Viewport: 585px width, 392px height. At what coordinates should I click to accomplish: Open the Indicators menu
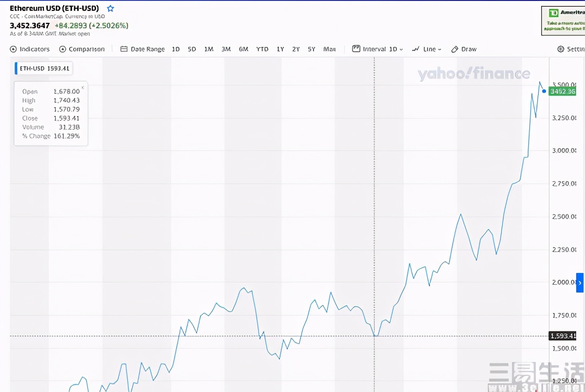coord(30,49)
